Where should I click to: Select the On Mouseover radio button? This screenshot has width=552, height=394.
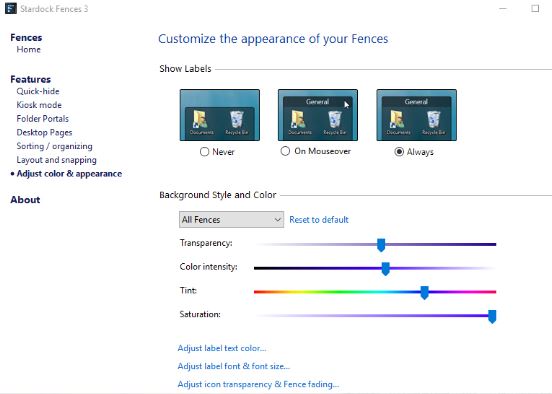coord(285,151)
